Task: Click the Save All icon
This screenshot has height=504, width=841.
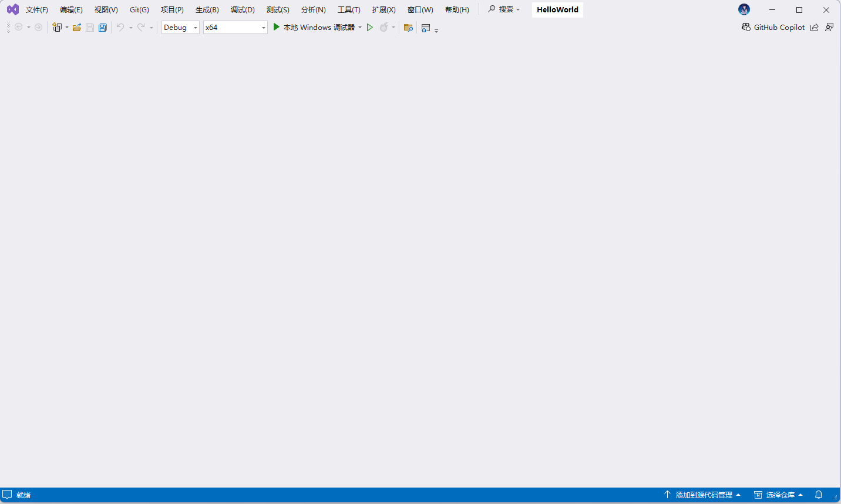Action: click(x=103, y=28)
